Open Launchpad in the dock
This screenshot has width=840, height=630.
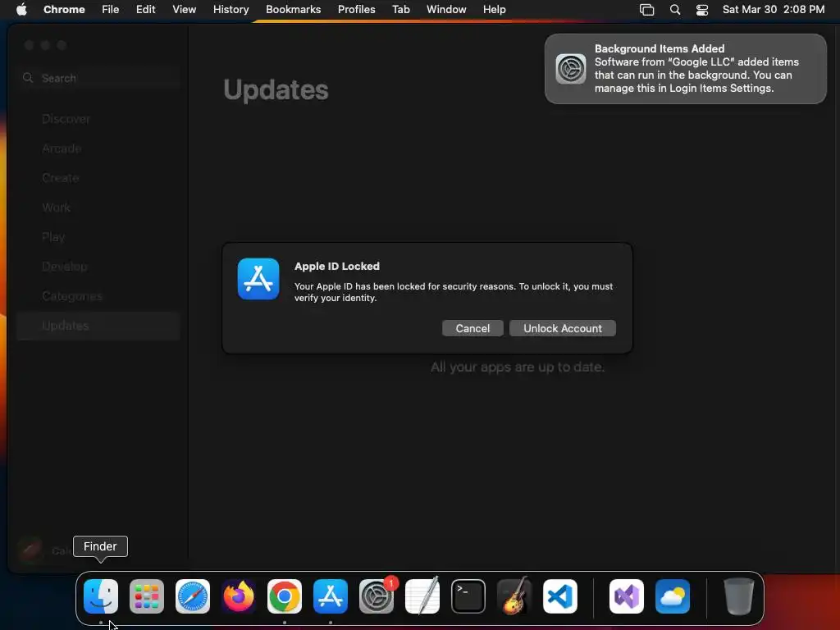coord(147,596)
